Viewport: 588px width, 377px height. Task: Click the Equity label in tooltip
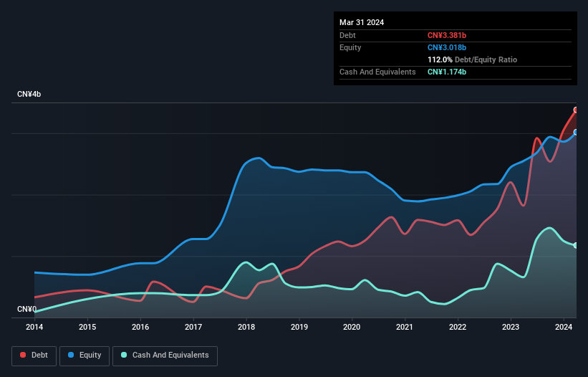pos(350,47)
